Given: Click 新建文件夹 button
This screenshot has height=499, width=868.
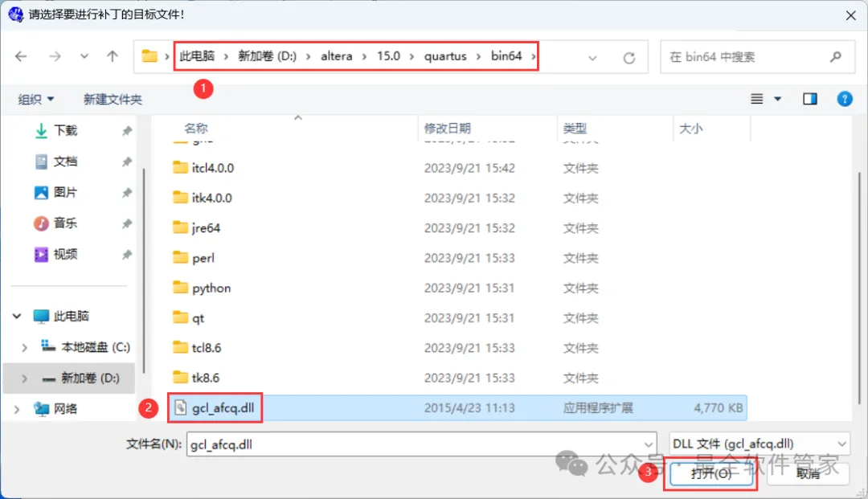Looking at the screenshot, I should click(x=113, y=99).
